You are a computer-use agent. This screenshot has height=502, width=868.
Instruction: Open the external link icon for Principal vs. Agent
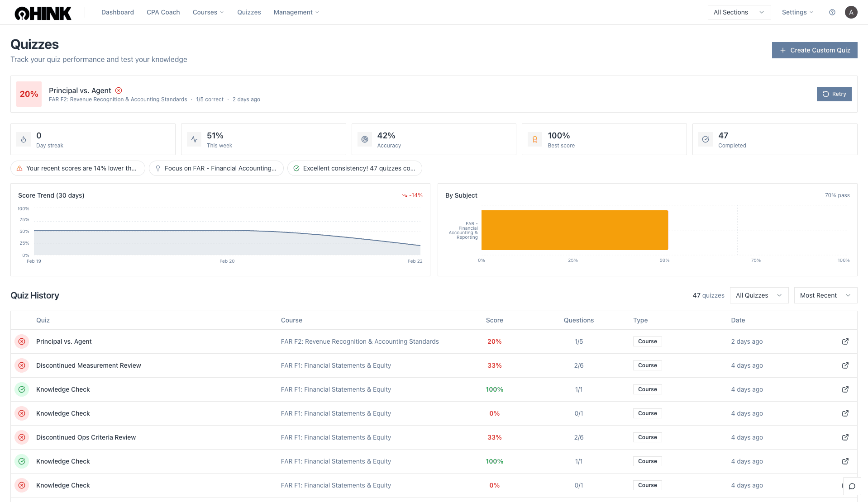[845, 341]
